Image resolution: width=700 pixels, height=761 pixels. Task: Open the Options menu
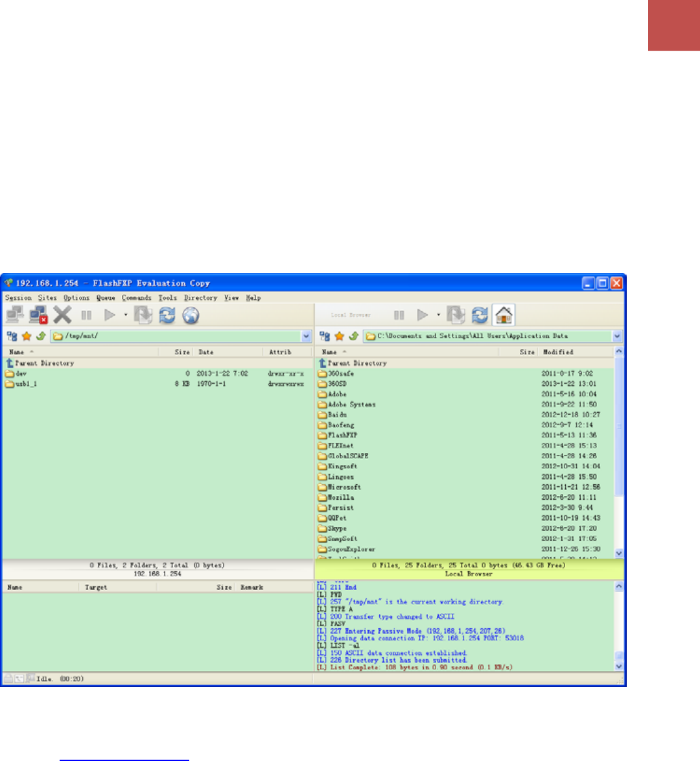click(76, 298)
